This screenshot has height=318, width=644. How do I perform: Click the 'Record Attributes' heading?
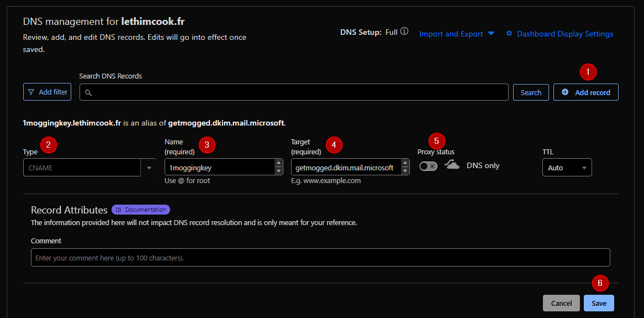[69, 210]
